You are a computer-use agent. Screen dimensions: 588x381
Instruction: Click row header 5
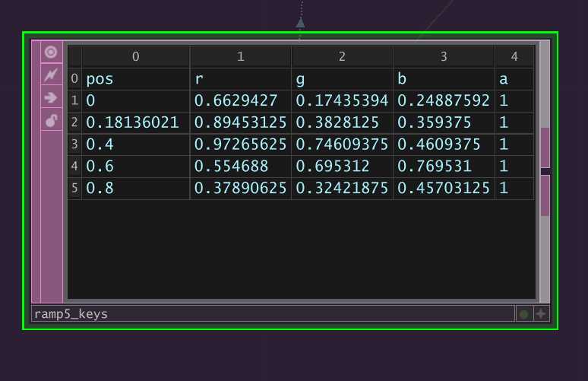74,189
